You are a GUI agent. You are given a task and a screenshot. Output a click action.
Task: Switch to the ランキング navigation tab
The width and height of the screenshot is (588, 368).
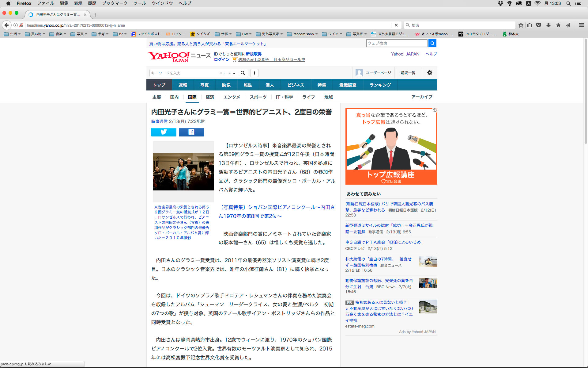pyautogui.click(x=380, y=85)
